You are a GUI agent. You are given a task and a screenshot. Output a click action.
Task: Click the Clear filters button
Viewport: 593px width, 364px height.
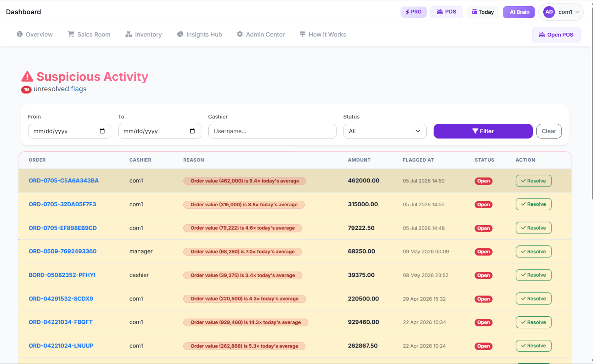[x=549, y=131]
